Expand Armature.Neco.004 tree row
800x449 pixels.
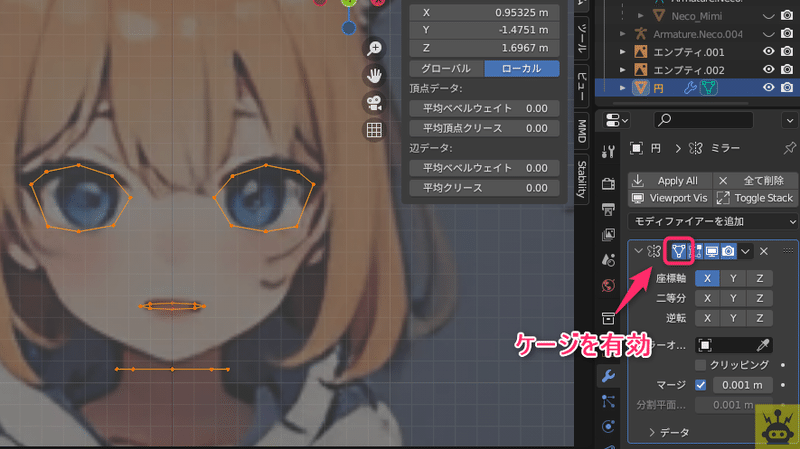(622, 34)
